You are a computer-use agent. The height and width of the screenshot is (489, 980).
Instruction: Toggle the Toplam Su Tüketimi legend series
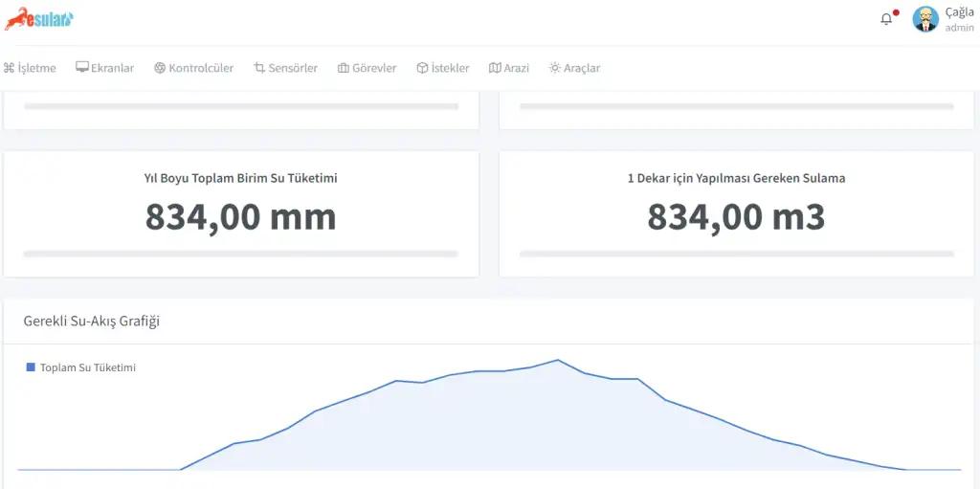coord(81,367)
